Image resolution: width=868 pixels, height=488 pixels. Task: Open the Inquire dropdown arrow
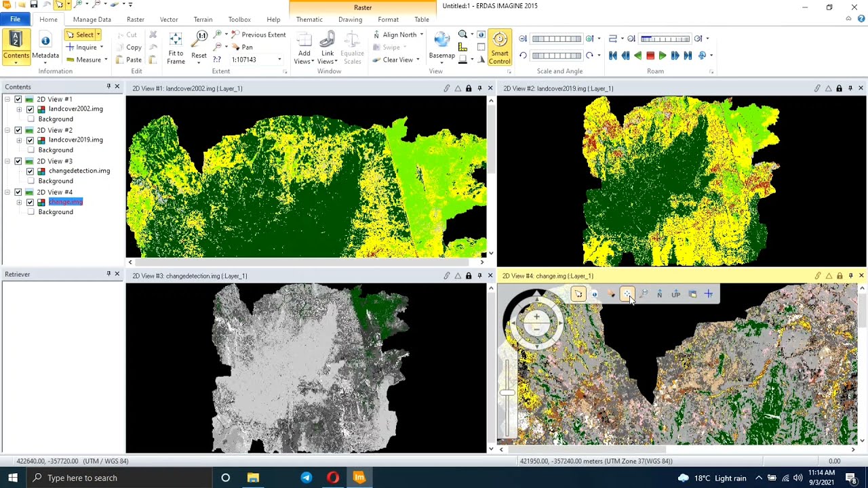101,47
